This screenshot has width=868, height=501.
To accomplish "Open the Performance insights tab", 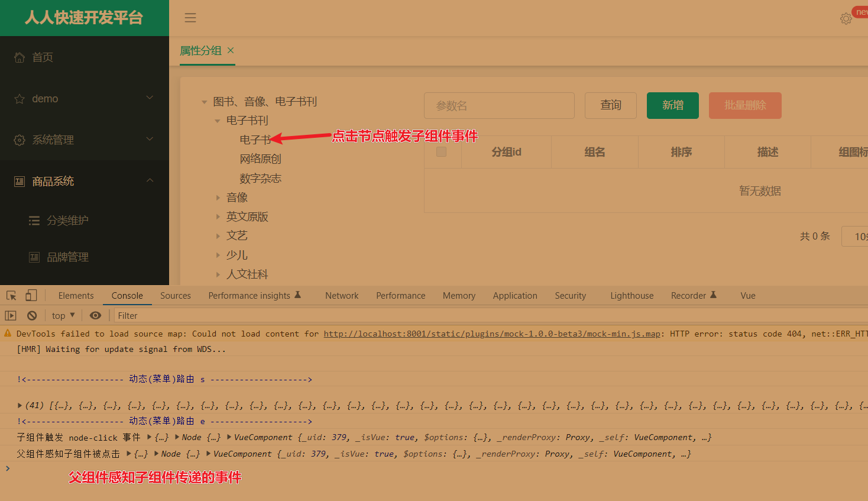I will (254, 296).
